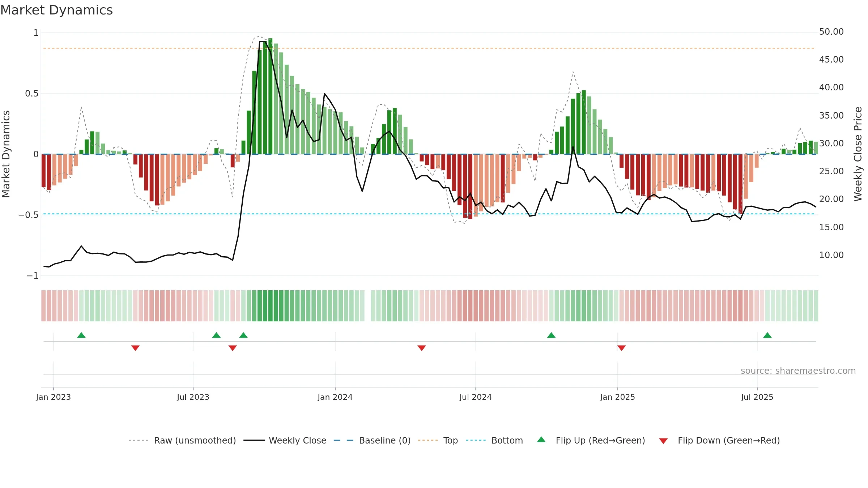Image resolution: width=868 pixels, height=488 pixels.
Task: Click the −0.5 left axis label
Action: coord(29,215)
